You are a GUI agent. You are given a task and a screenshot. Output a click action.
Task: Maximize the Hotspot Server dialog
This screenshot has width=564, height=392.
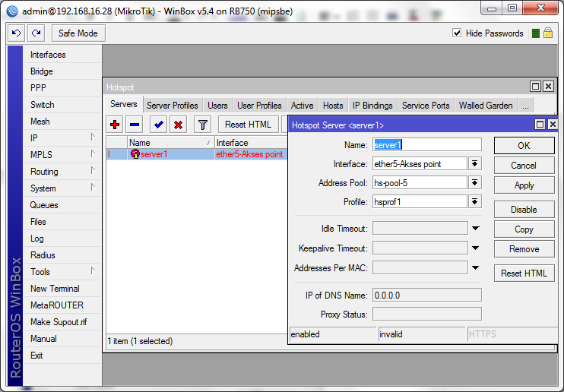pyautogui.click(x=540, y=125)
